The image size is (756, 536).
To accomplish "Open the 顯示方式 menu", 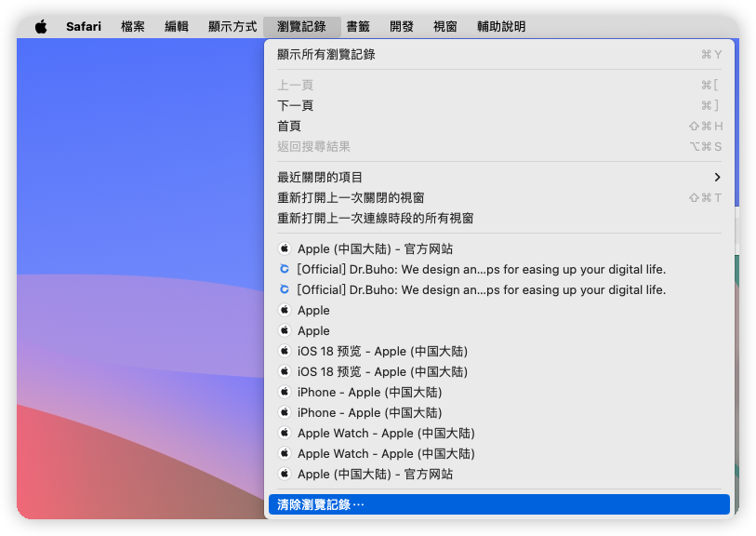I will [232, 27].
